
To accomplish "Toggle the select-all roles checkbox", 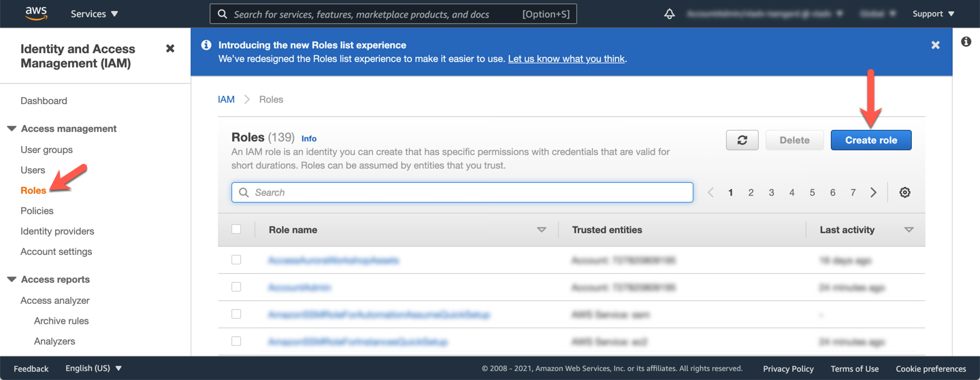I will pos(236,230).
